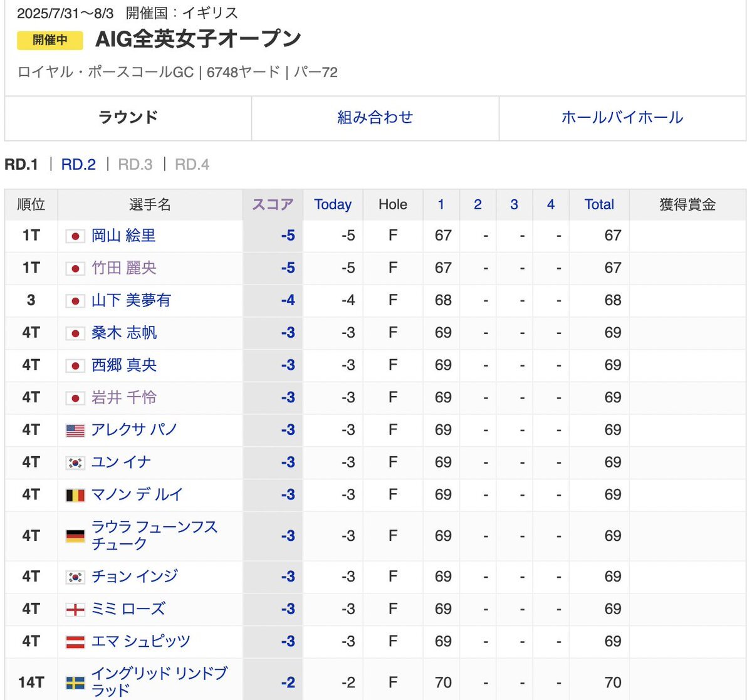The image size is (752, 700).
Task: Select the greyed RD.3 round
Action: [135, 165]
